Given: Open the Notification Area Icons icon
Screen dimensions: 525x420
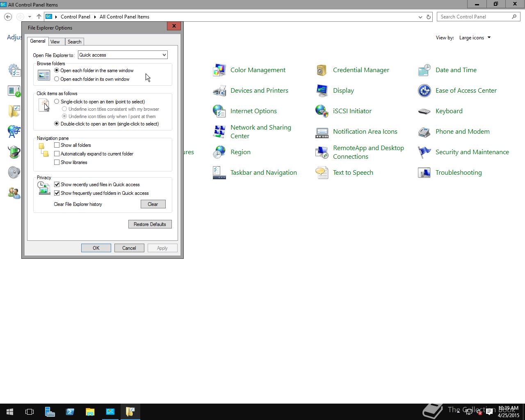Looking at the screenshot, I should (322, 132).
